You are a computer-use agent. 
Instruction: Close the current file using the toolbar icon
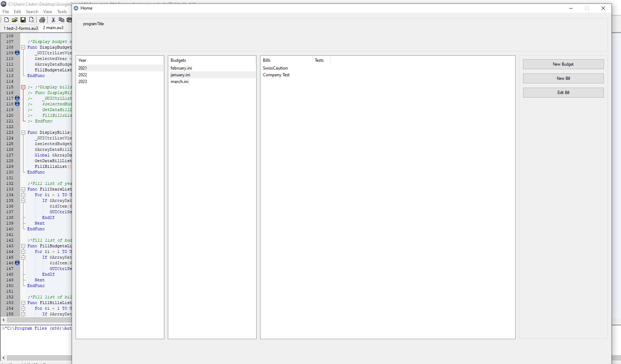pyautogui.click(x=32, y=20)
